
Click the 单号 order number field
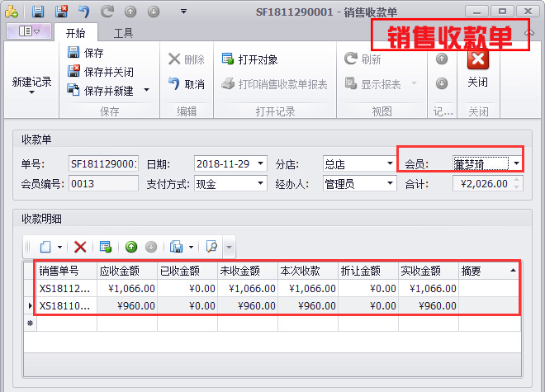coord(102,163)
